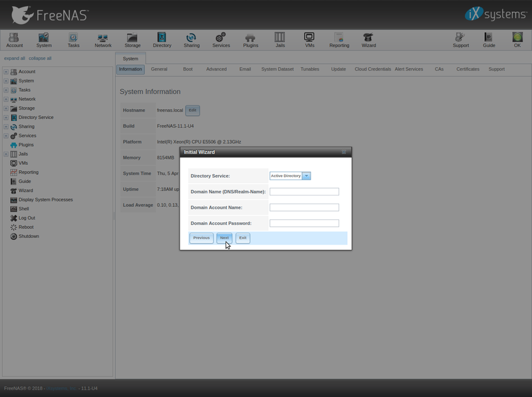Open Network from the top toolbar

(x=103, y=40)
